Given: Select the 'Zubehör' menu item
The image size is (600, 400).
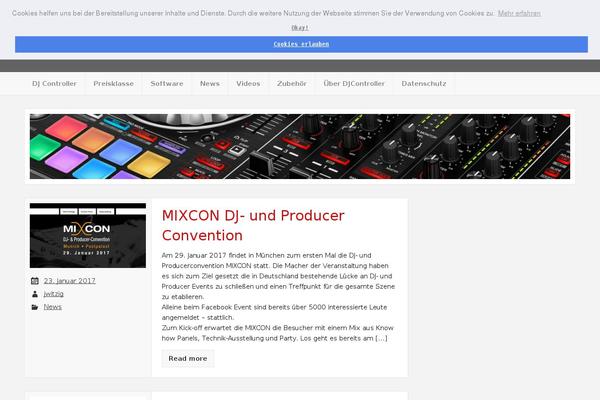Looking at the screenshot, I should click(x=292, y=83).
